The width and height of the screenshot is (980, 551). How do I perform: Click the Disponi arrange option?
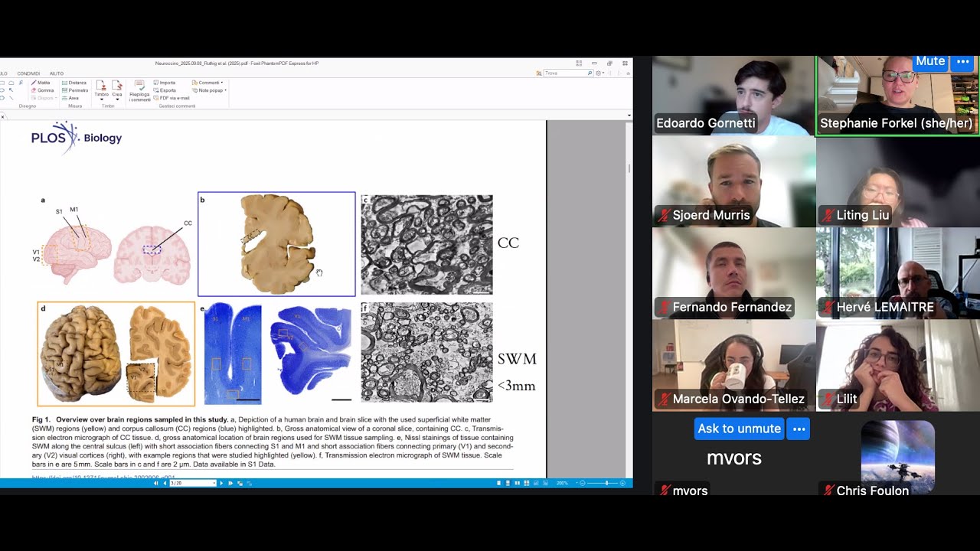[45, 98]
